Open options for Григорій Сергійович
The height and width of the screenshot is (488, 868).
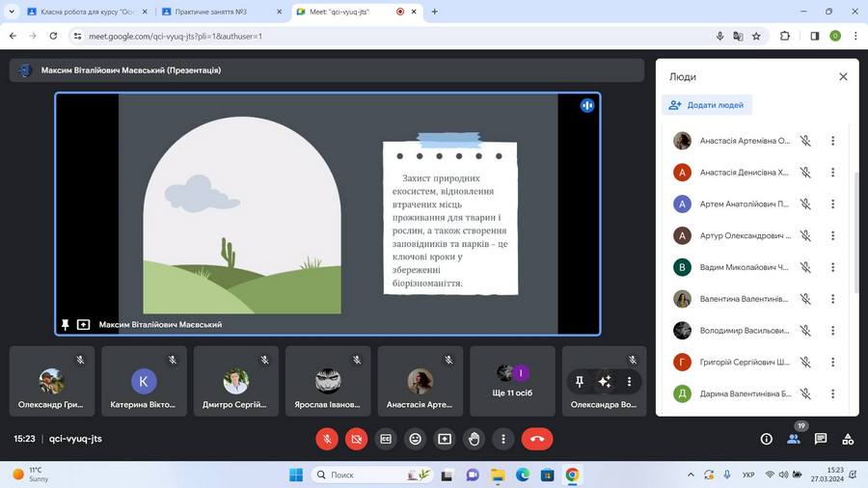[832, 362]
